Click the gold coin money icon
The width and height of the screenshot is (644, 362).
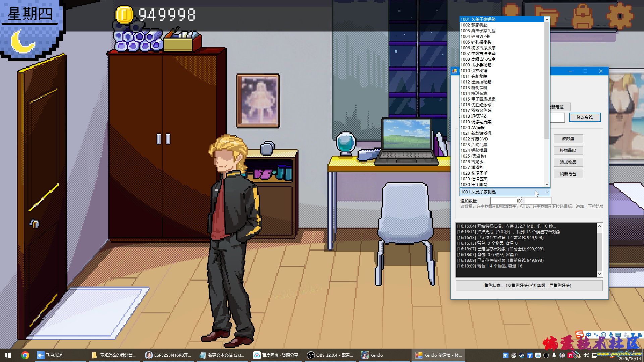pos(124,15)
